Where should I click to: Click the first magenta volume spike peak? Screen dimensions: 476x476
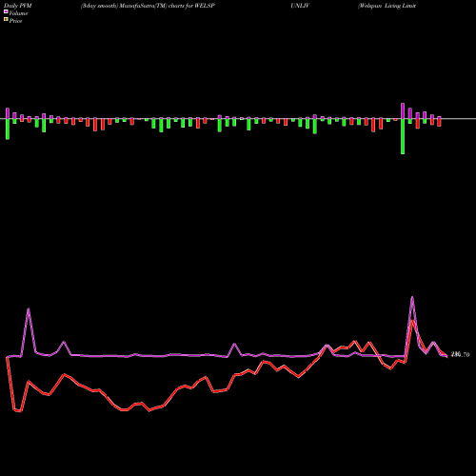(29, 308)
